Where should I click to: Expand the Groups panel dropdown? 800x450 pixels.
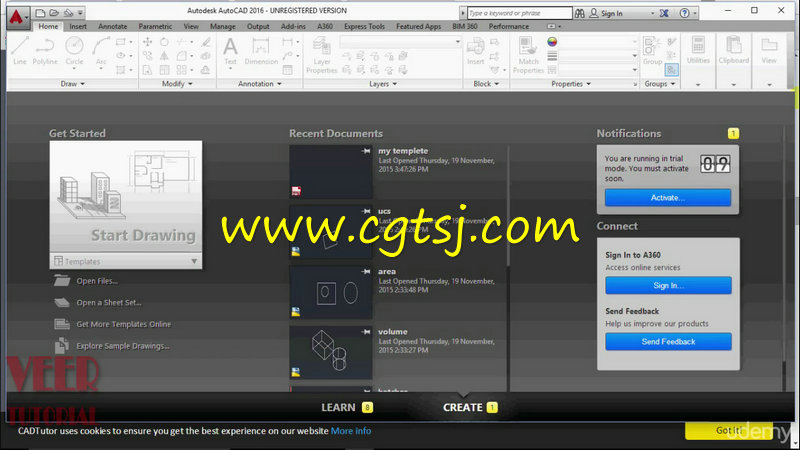tap(660, 84)
